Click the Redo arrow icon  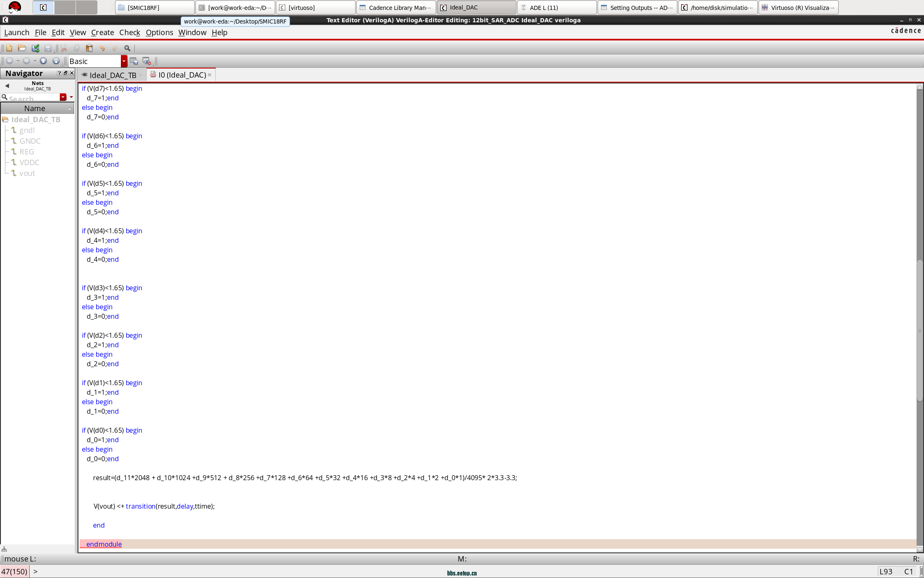pos(115,48)
